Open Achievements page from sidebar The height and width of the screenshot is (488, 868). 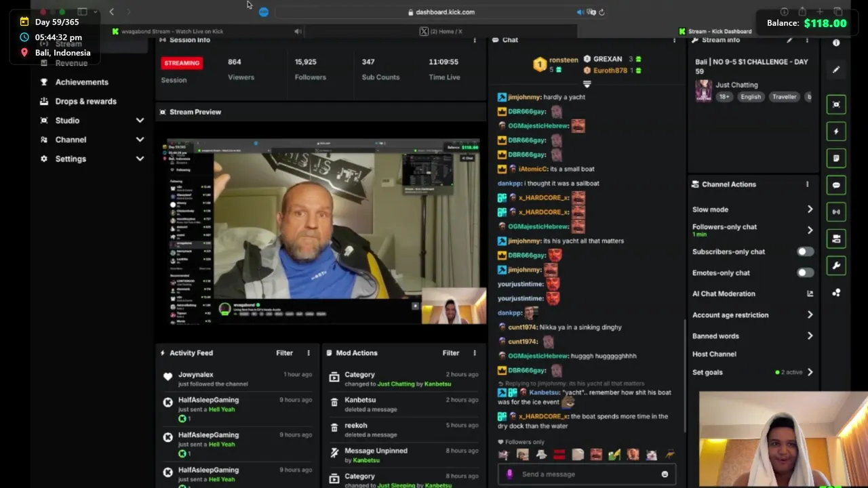tap(82, 82)
